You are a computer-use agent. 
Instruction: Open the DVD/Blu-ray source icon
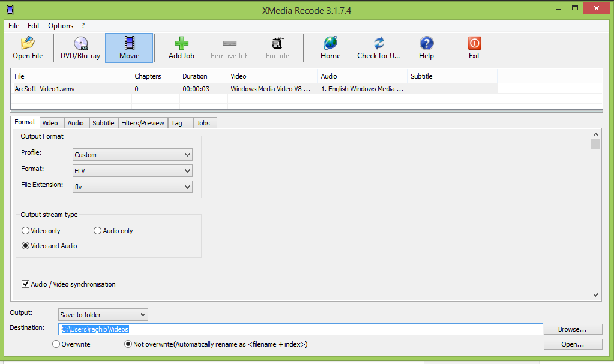click(x=80, y=44)
